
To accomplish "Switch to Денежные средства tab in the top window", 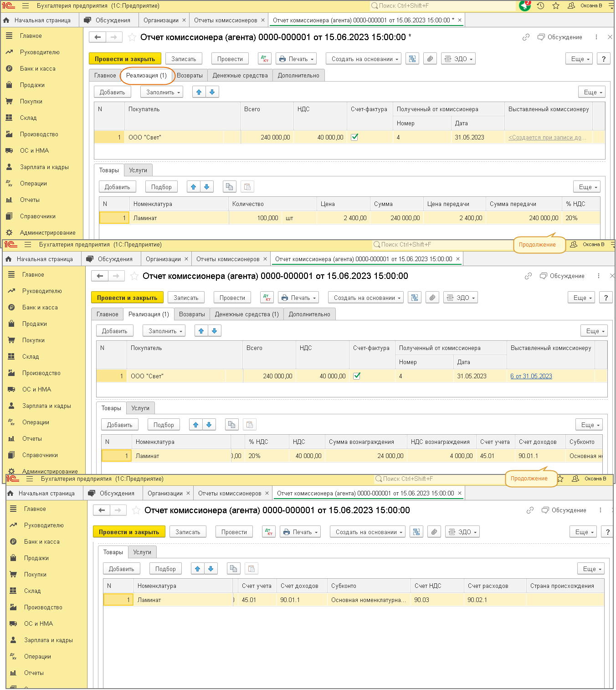I will pyautogui.click(x=240, y=76).
